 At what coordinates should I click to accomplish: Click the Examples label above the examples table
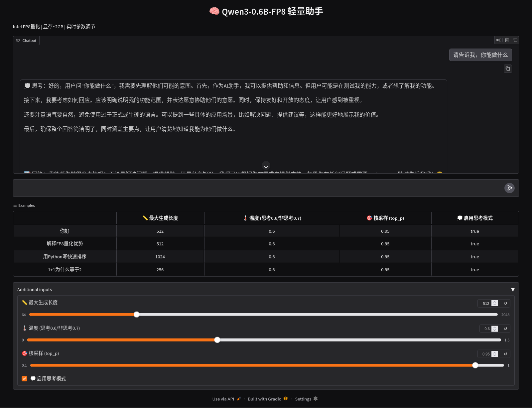[x=24, y=205]
